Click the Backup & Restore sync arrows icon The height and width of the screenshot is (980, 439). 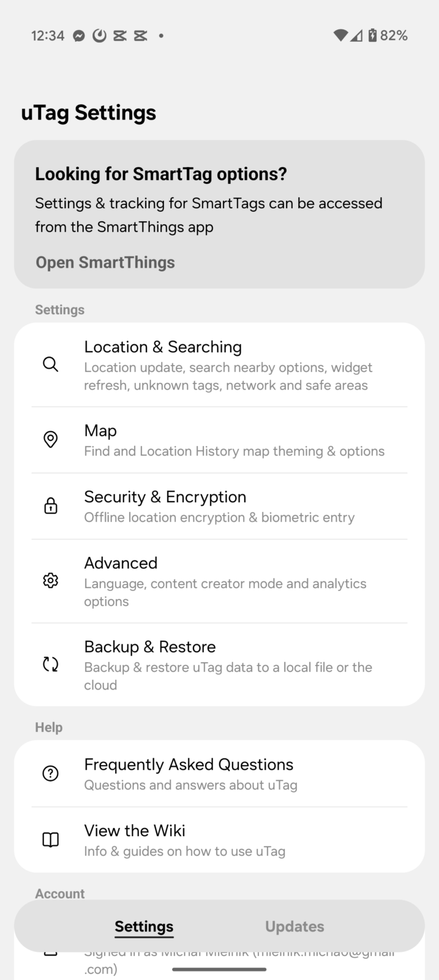(x=51, y=665)
